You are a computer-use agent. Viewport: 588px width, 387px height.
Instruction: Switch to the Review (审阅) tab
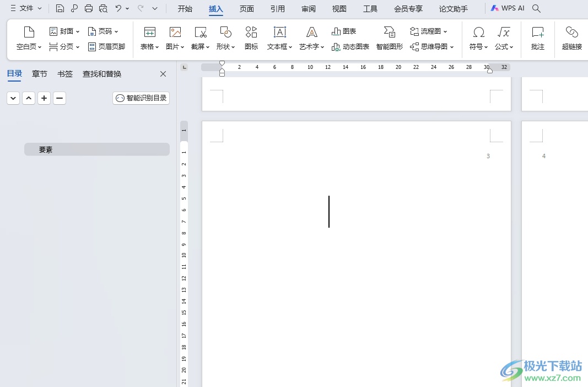click(x=308, y=9)
